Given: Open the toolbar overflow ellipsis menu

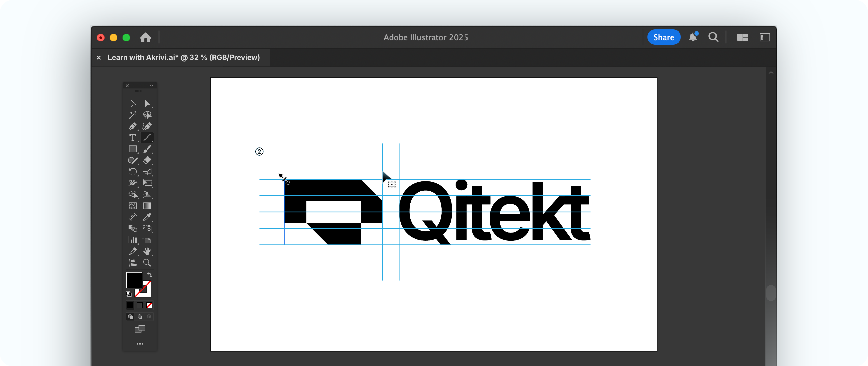Looking at the screenshot, I should (x=140, y=343).
